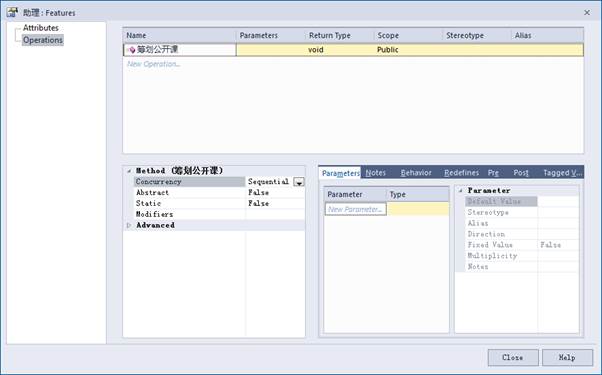Select the Default Value property
602x375 pixels.
coord(501,201)
